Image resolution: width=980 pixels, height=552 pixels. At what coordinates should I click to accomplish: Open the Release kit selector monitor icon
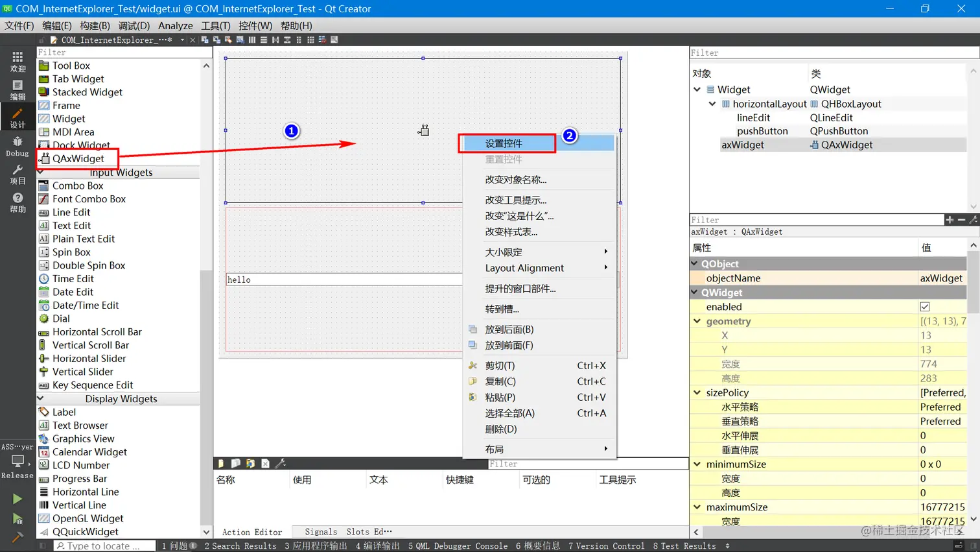[x=17, y=461]
